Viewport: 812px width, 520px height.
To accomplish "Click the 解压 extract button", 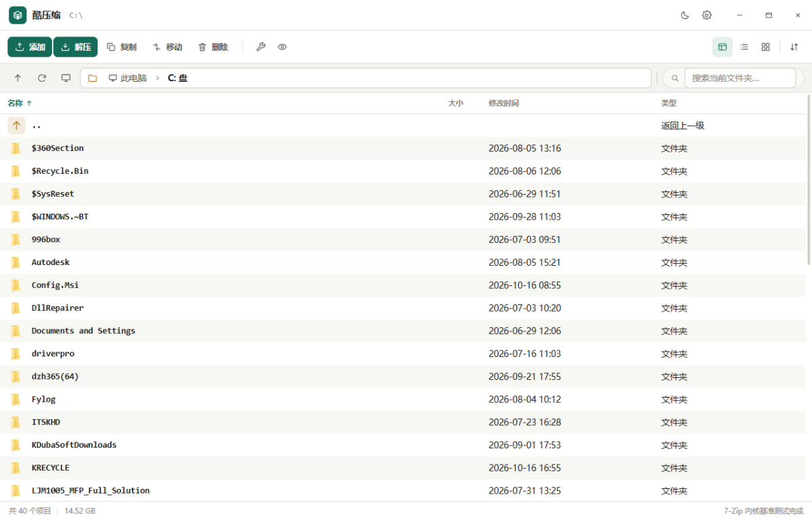I will tap(76, 47).
